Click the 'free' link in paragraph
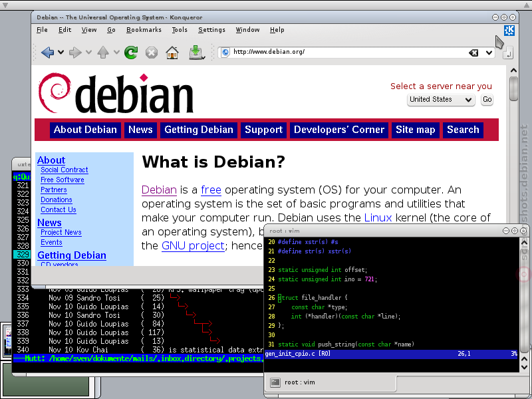The image size is (532, 399). (x=211, y=190)
